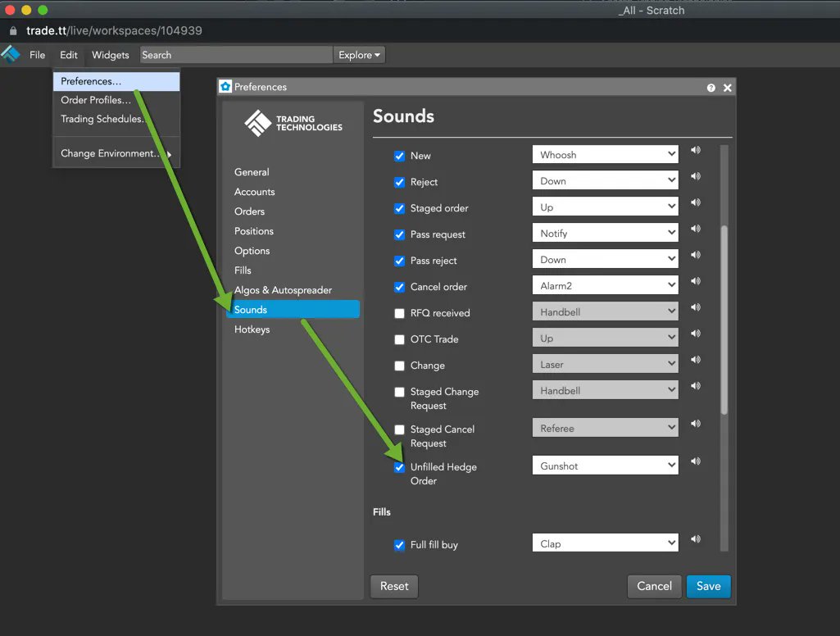Close the Preferences dialog

tap(728, 88)
